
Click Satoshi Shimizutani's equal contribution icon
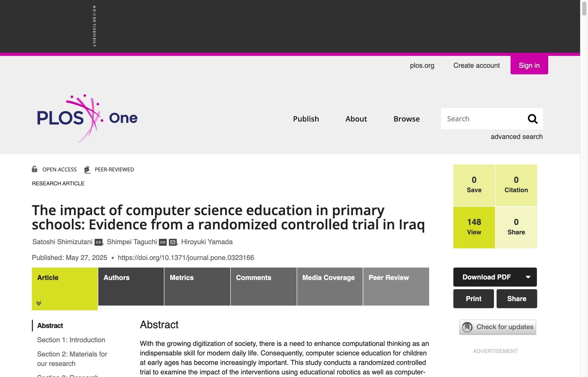(98, 242)
